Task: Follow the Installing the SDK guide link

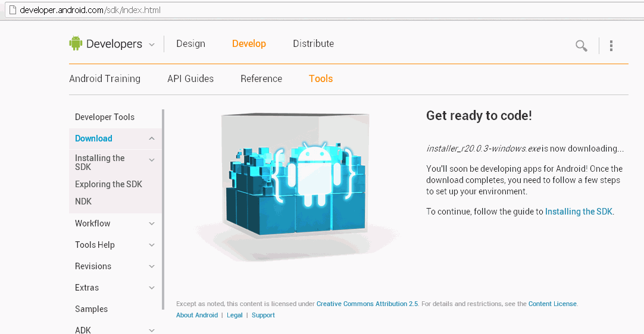Action: pyautogui.click(x=579, y=212)
